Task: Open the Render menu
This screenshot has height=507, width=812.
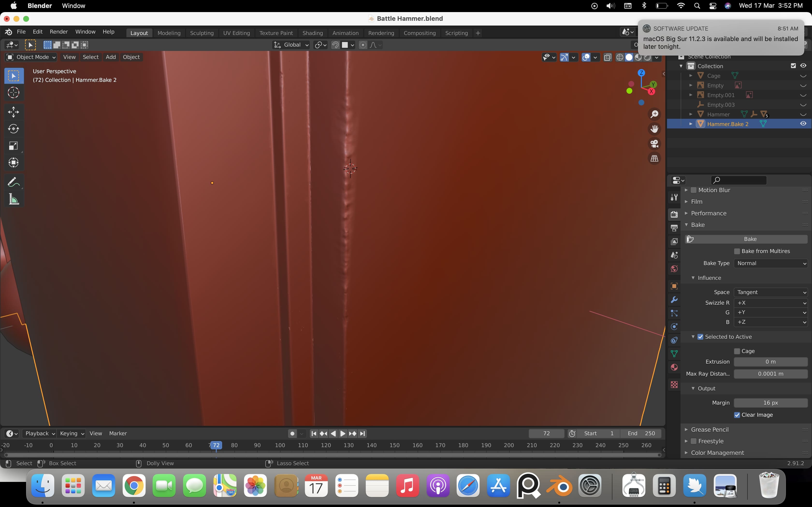Action: point(59,31)
